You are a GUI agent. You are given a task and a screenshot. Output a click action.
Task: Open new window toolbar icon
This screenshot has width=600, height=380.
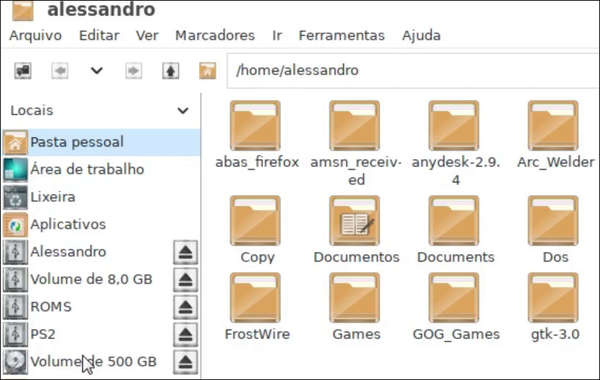[x=23, y=71]
